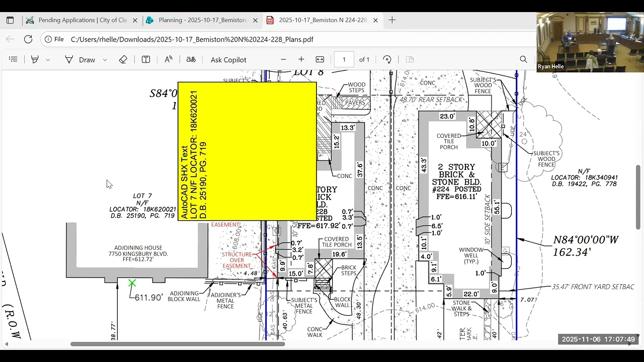
Task: Click the 'LOCATOR: 18K340941' text
Action: coord(584,177)
